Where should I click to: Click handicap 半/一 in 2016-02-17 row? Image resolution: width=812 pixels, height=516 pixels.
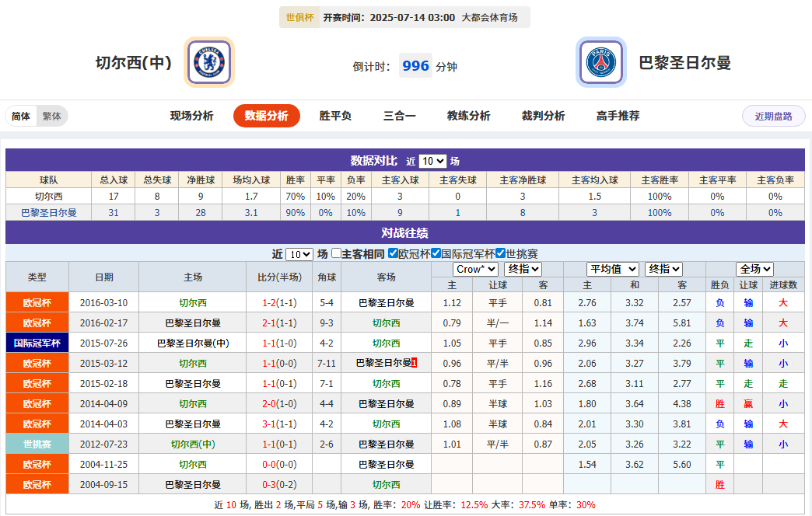(x=498, y=323)
